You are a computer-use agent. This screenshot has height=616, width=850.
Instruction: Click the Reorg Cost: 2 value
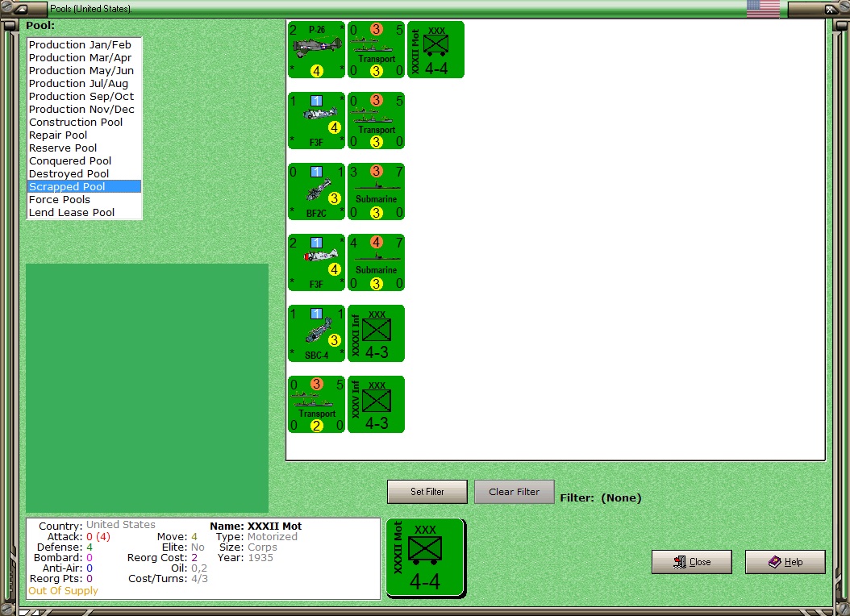[194, 557]
